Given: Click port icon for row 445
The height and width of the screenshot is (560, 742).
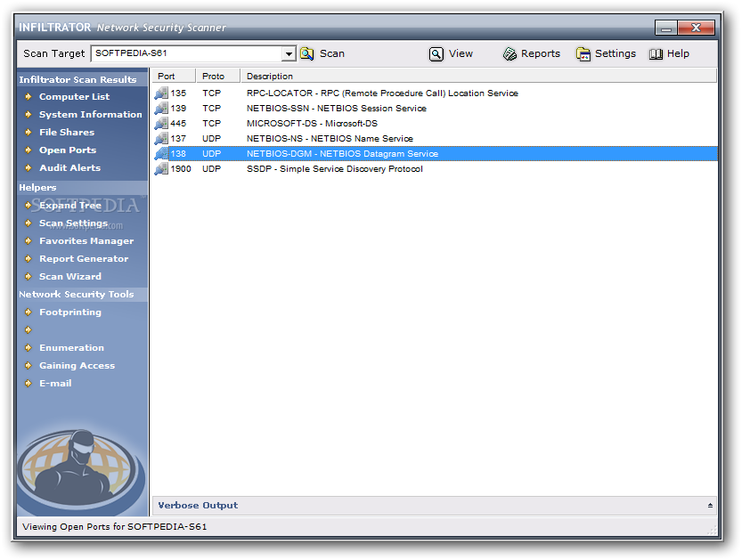Looking at the screenshot, I should [161, 124].
